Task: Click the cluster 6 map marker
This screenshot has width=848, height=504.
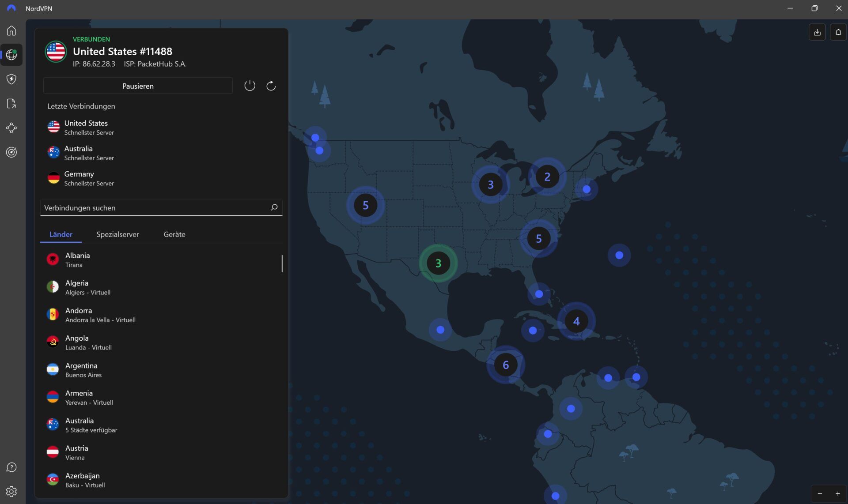Action: [506, 365]
